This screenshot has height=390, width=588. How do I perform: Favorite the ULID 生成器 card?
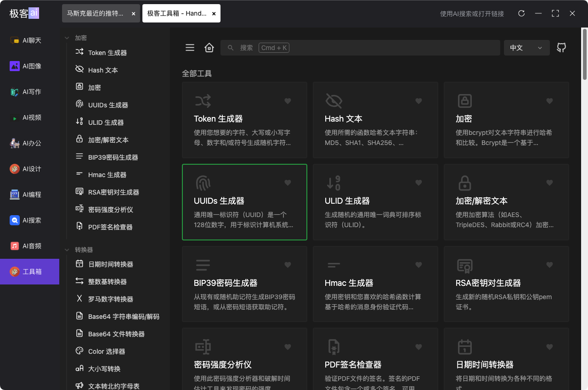(x=418, y=183)
